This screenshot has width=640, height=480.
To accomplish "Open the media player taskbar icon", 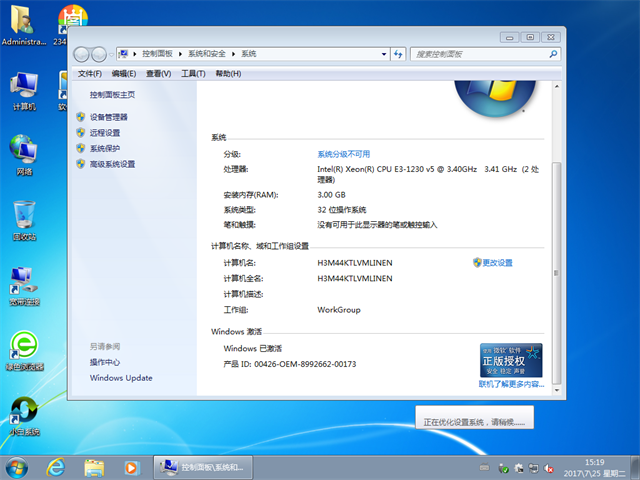I will 131,468.
